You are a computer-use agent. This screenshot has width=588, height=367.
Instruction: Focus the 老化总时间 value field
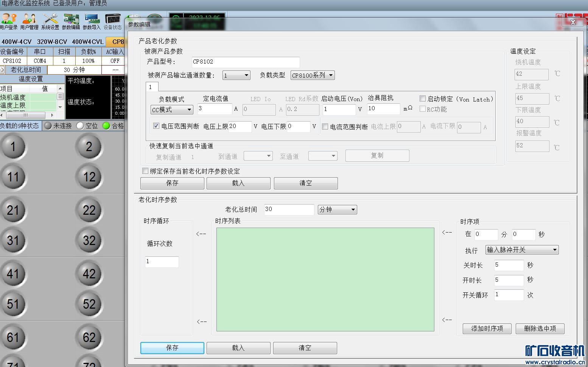[x=289, y=209]
